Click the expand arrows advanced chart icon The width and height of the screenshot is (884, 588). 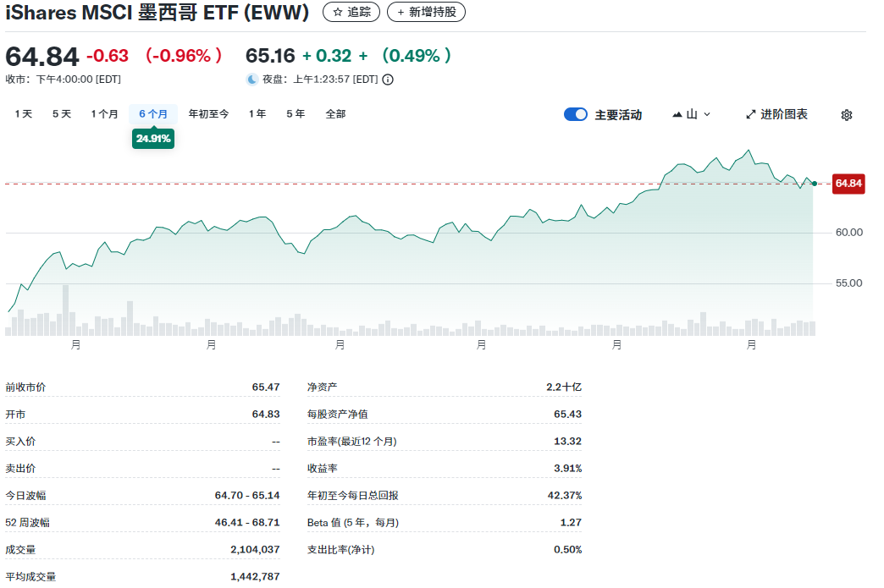coord(750,114)
